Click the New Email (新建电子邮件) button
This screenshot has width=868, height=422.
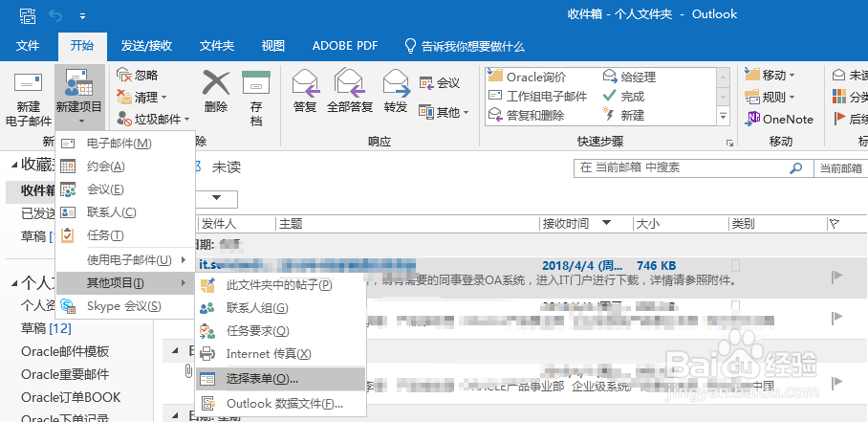28,98
